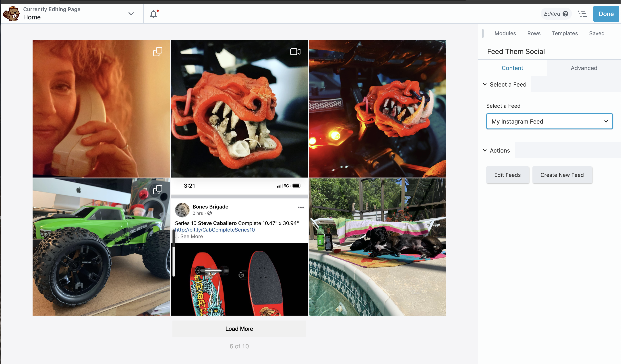Switch to the Advanced tab
The width and height of the screenshot is (621, 364).
pos(584,68)
